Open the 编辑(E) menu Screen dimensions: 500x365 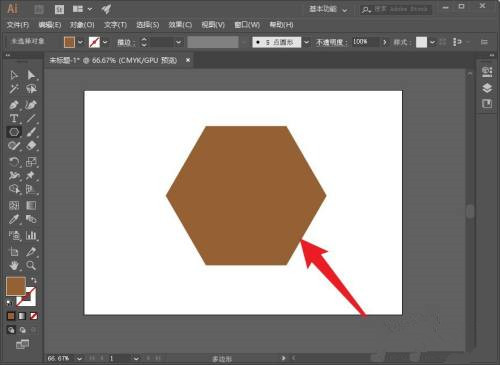pos(50,25)
